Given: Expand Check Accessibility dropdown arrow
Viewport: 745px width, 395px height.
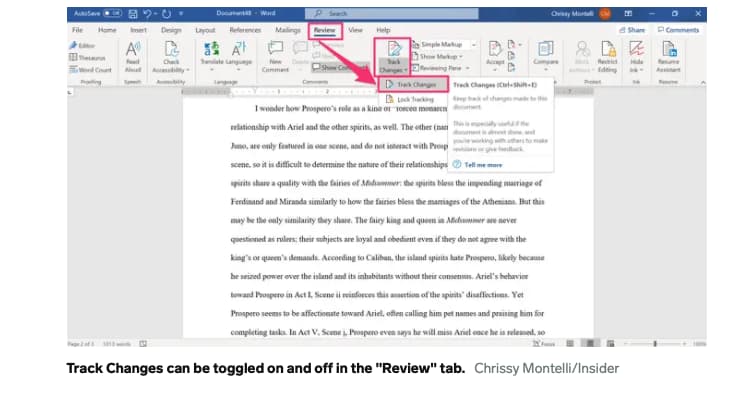Looking at the screenshot, I should (188, 70).
